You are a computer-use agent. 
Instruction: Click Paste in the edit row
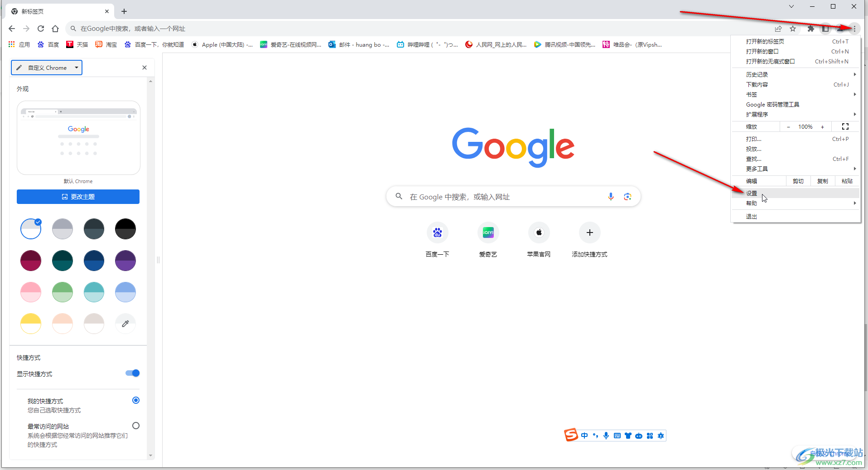(847, 181)
